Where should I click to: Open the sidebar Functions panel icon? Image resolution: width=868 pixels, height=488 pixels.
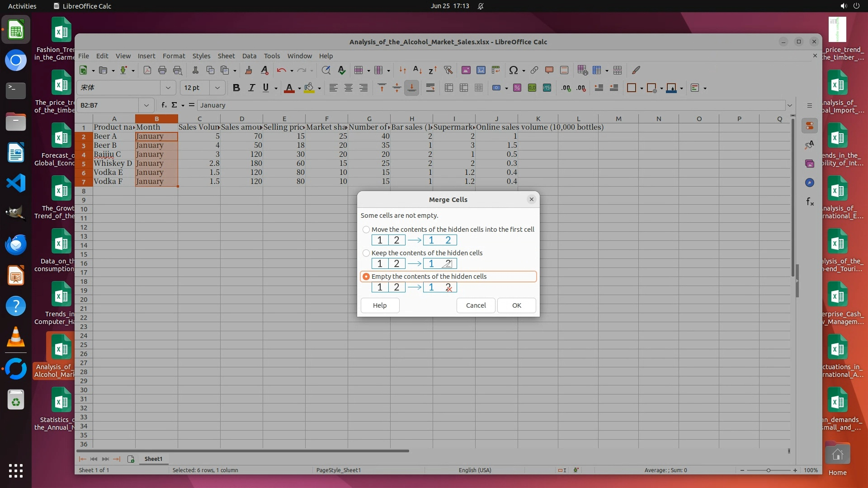[x=810, y=202]
